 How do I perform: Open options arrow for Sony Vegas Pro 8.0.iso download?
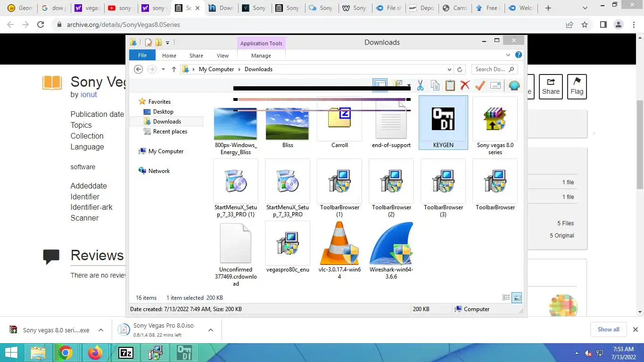pyautogui.click(x=210, y=330)
